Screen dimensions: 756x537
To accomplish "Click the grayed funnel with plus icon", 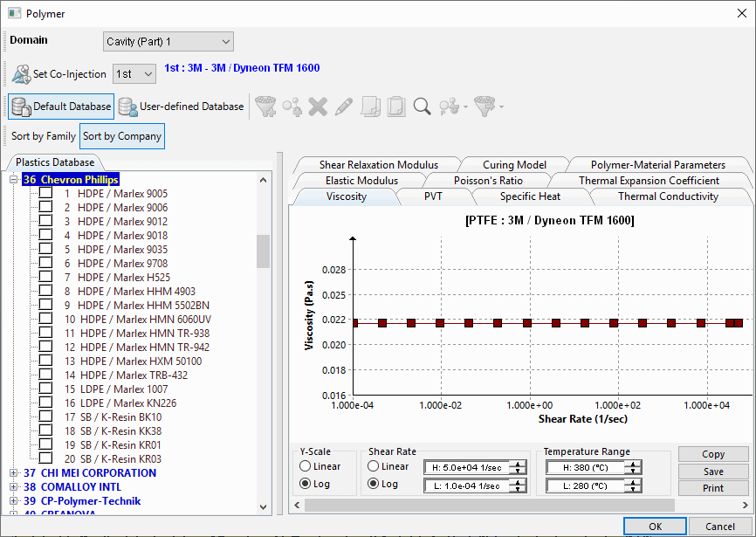I will pyautogui.click(x=265, y=107).
